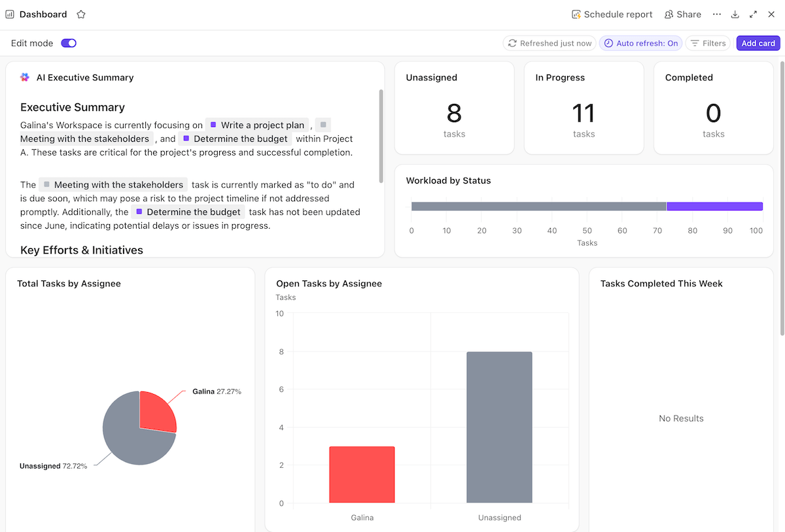785x532 pixels.
Task: Click the dashboard grid icon beside the title
Action: pyautogui.click(x=9, y=14)
